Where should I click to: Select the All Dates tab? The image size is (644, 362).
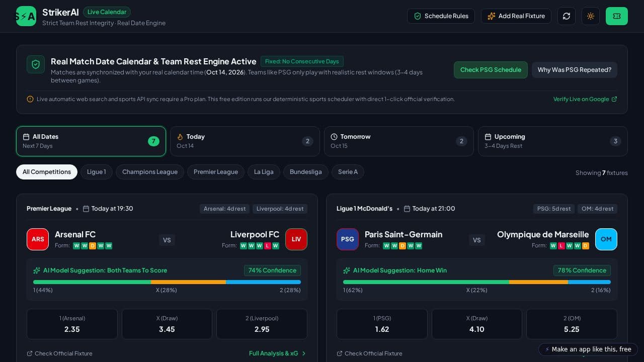(91, 141)
